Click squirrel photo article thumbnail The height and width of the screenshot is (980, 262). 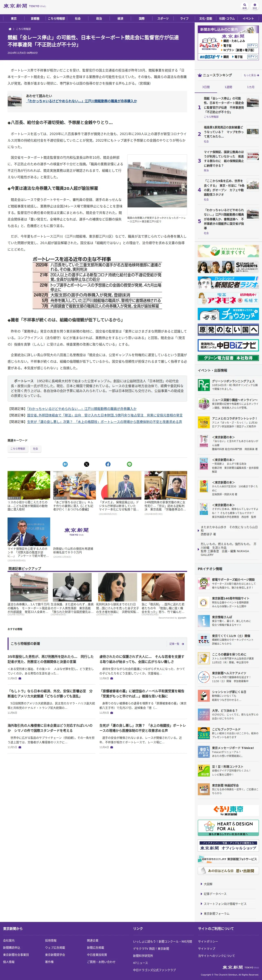[29, 485]
